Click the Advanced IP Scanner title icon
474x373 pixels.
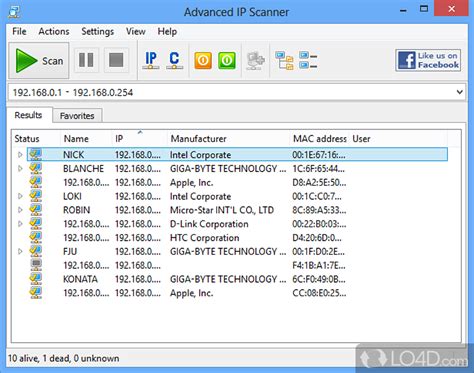(14, 12)
